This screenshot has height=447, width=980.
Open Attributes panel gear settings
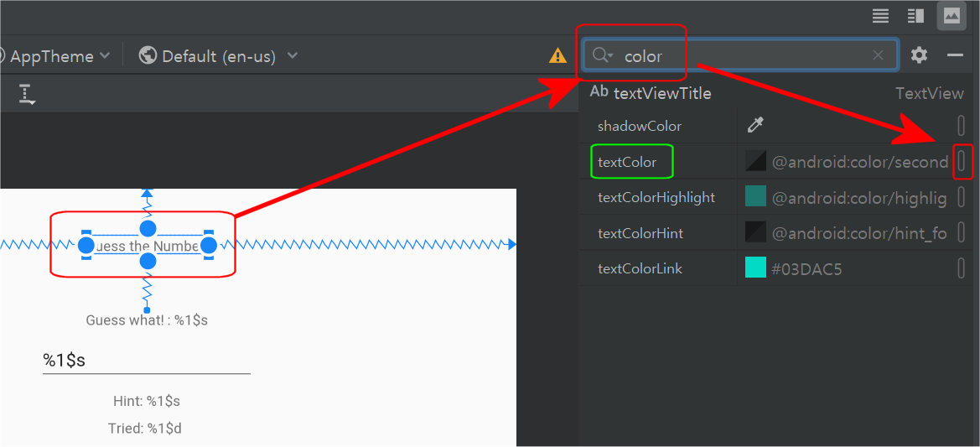pos(919,55)
